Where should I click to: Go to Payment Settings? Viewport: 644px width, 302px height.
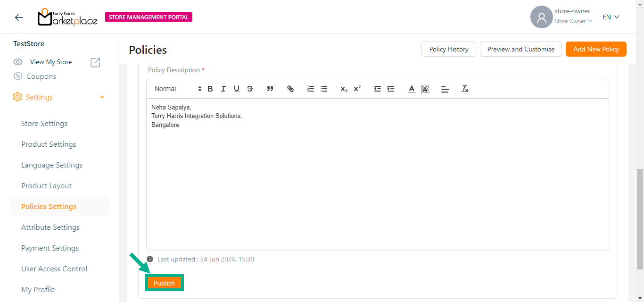click(x=50, y=248)
